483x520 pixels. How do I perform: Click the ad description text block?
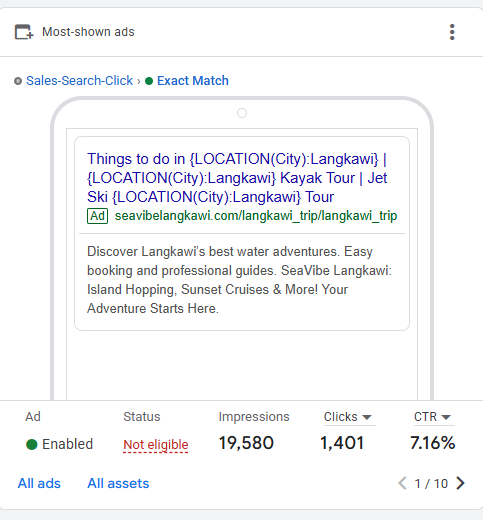[x=239, y=280]
